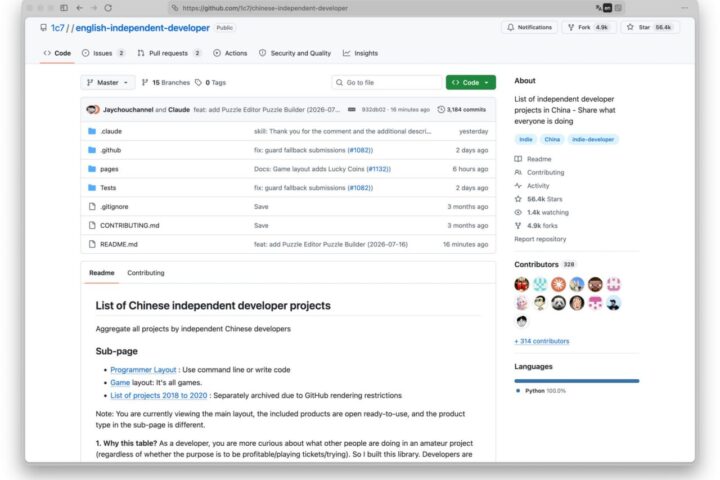
Task: Open the 3,184 commits history icon
Action: tap(441, 110)
